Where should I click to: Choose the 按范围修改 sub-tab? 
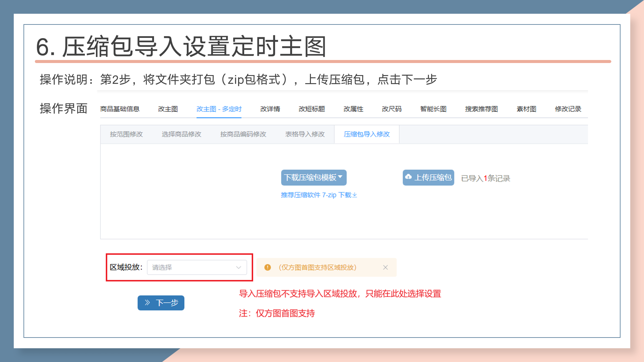[x=126, y=134]
